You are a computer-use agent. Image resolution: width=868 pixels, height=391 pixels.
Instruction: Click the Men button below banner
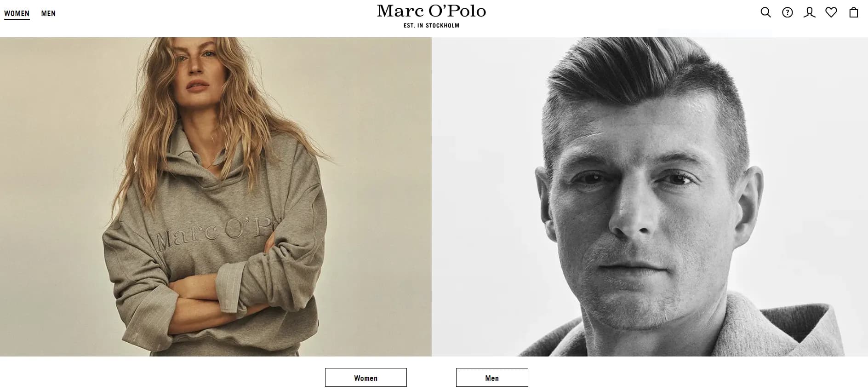[492, 378]
